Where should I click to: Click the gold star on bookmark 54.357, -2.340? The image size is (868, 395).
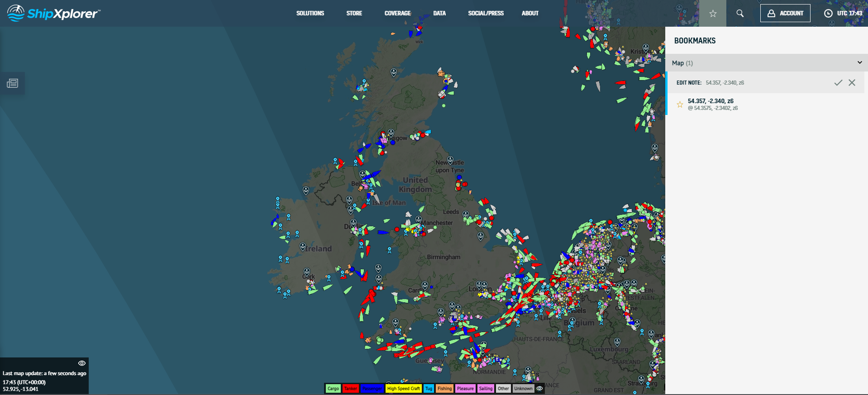[x=680, y=105]
